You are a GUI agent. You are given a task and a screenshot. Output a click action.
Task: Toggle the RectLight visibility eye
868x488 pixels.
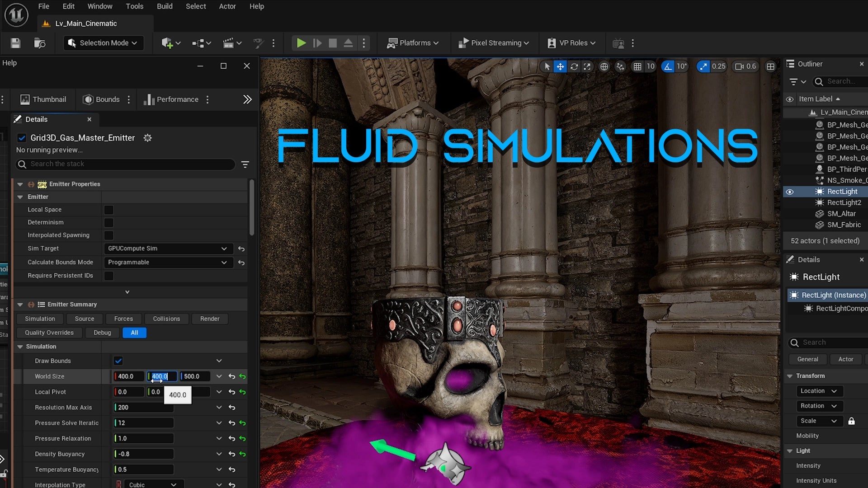point(790,192)
